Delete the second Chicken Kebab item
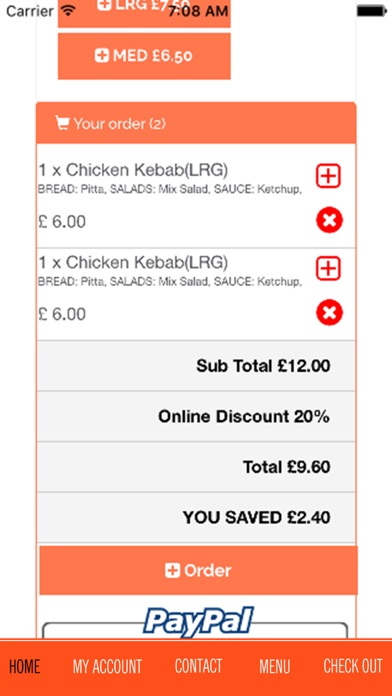Screen dimensions: 392x696 tap(329, 312)
